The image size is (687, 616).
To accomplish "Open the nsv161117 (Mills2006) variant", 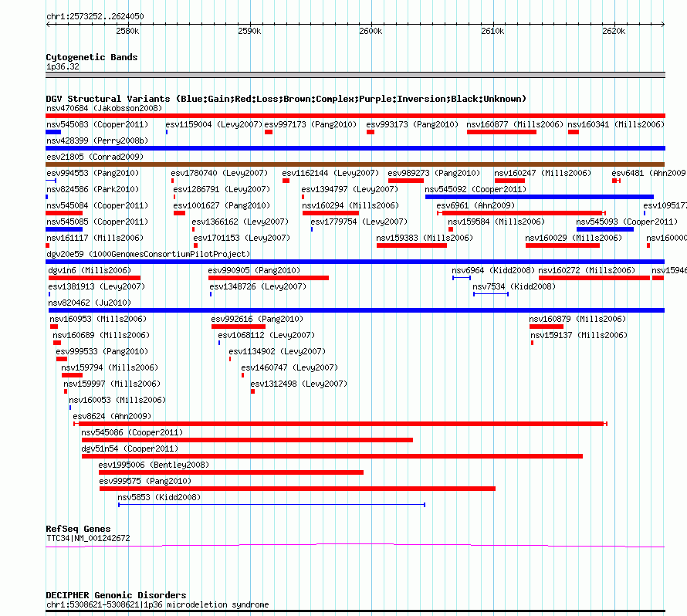I will [95, 238].
